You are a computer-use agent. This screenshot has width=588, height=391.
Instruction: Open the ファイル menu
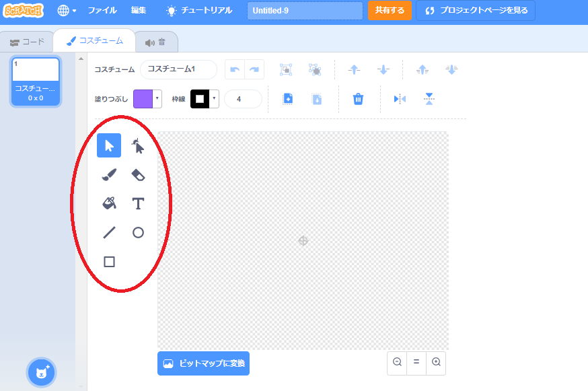coord(102,11)
